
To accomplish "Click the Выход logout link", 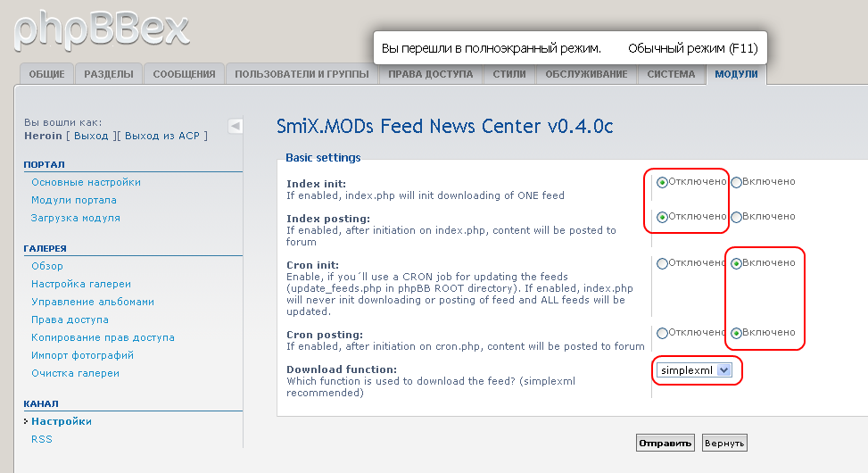I will [x=91, y=136].
